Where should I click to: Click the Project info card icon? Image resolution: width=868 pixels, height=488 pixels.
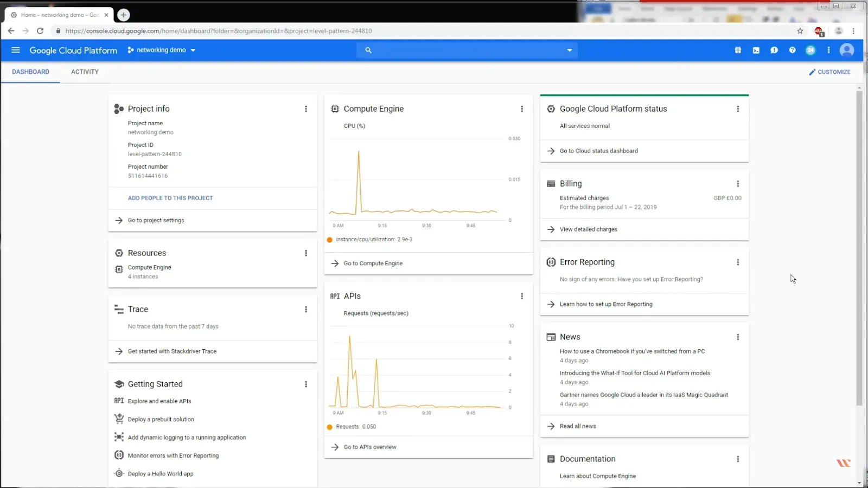pos(119,109)
